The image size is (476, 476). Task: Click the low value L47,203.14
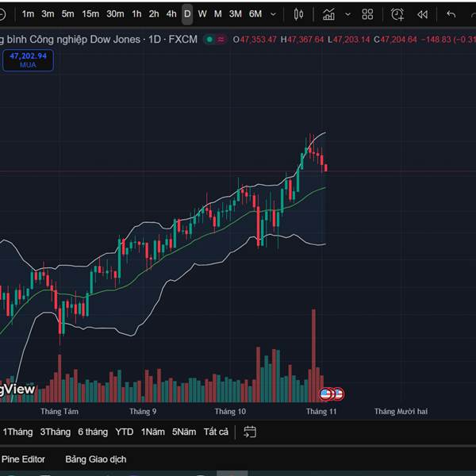tap(349, 40)
